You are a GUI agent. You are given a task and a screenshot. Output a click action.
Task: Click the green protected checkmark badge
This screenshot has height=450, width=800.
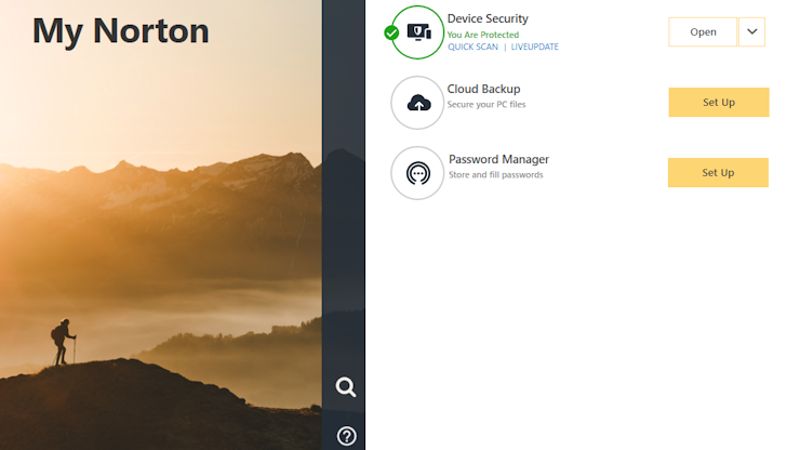click(x=391, y=33)
